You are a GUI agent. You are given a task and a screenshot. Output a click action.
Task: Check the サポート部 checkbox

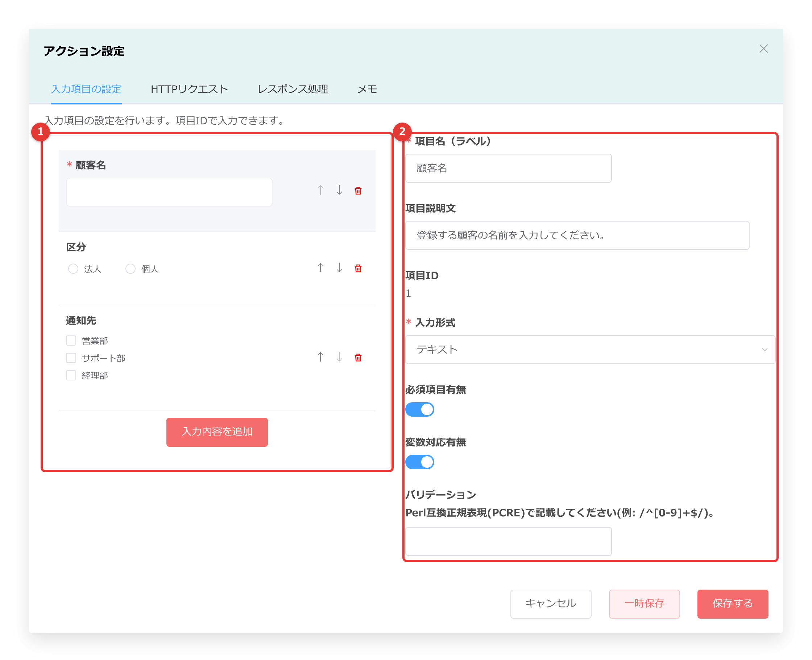coord(71,358)
